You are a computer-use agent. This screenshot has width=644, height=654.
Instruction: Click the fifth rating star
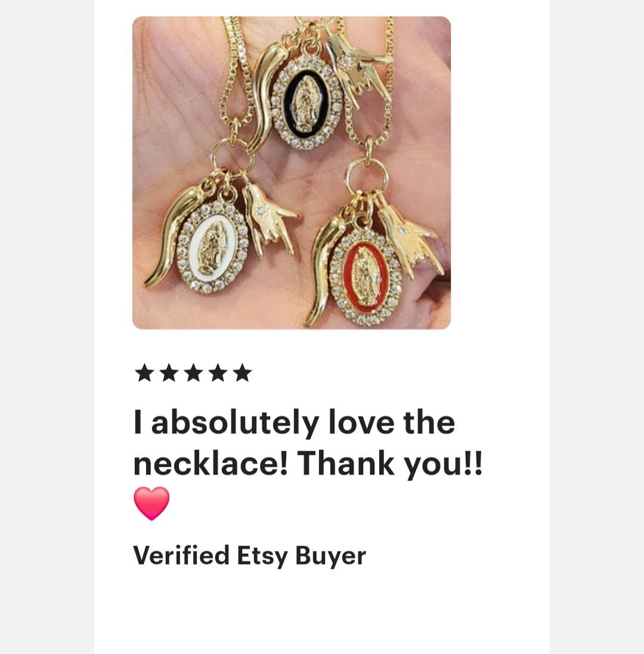(x=243, y=372)
